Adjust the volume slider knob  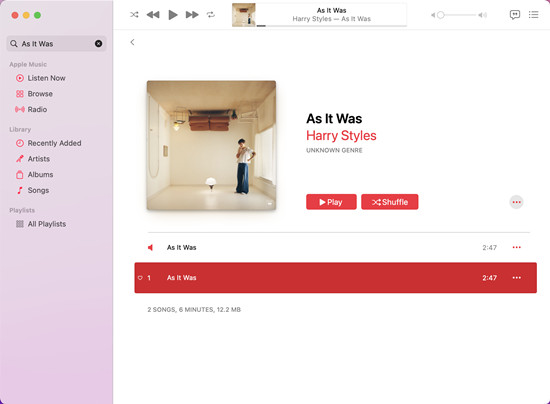pyautogui.click(x=441, y=15)
